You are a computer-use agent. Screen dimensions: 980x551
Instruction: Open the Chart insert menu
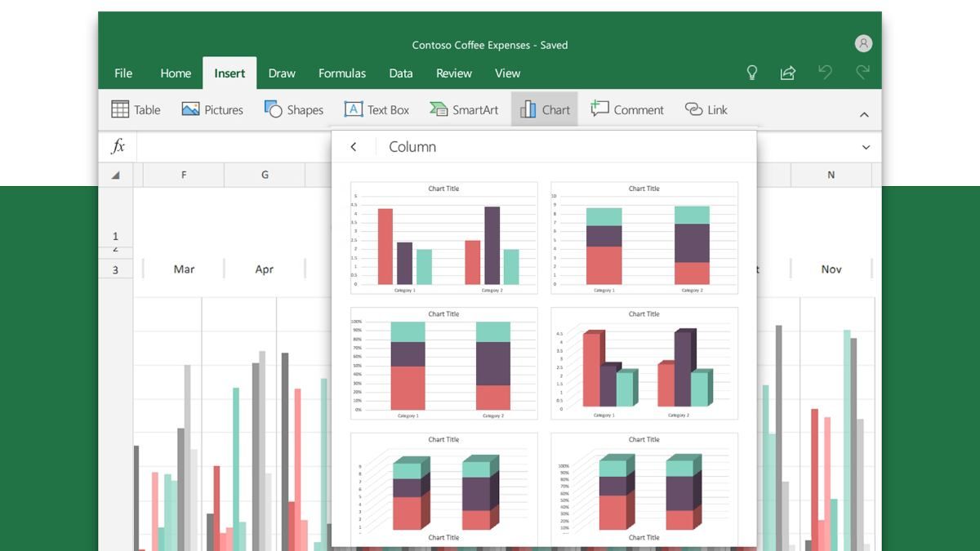coord(544,109)
